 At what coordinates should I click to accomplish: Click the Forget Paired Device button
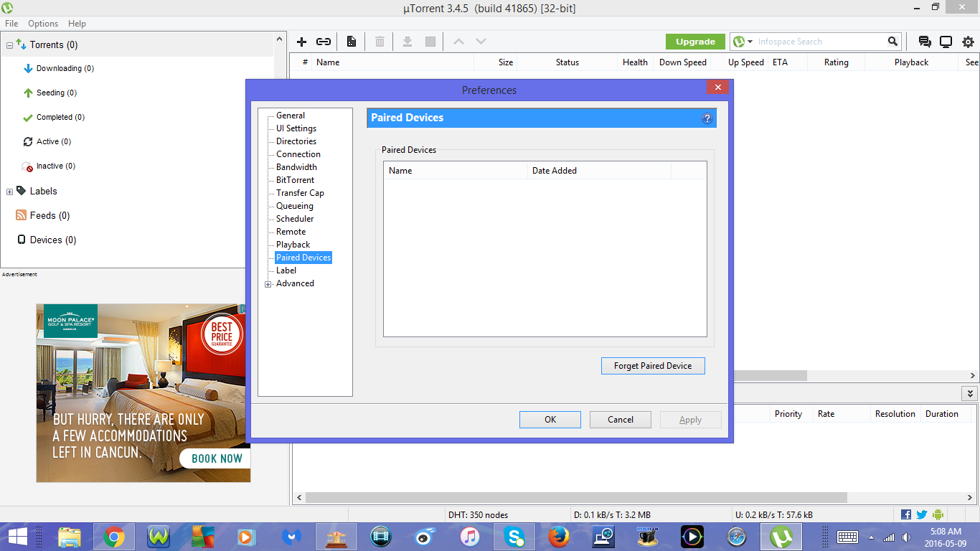(x=653, y=366)
